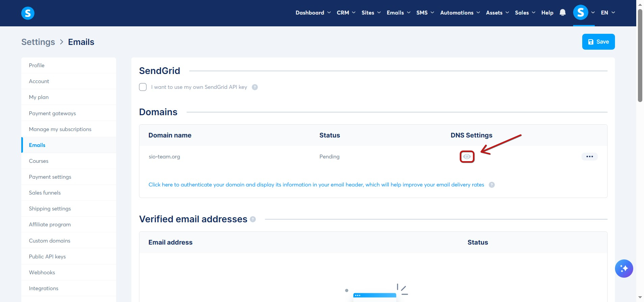Open the three-dot menu for sio-team.org

click(x=589, y=156)
